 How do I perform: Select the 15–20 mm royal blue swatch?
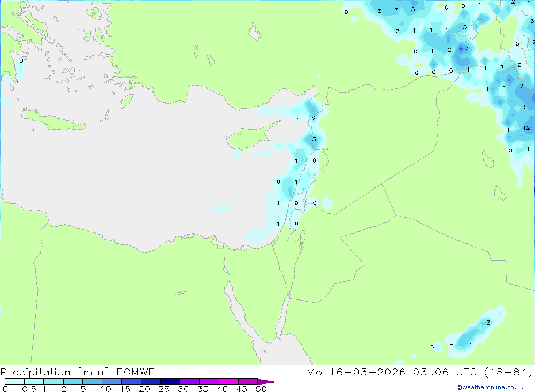131,381
